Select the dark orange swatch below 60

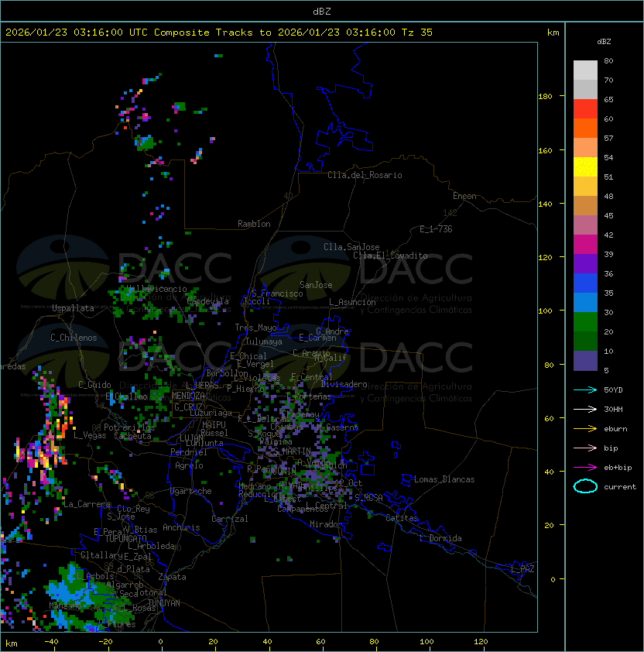pyautogui.click(x=585, y=128)
